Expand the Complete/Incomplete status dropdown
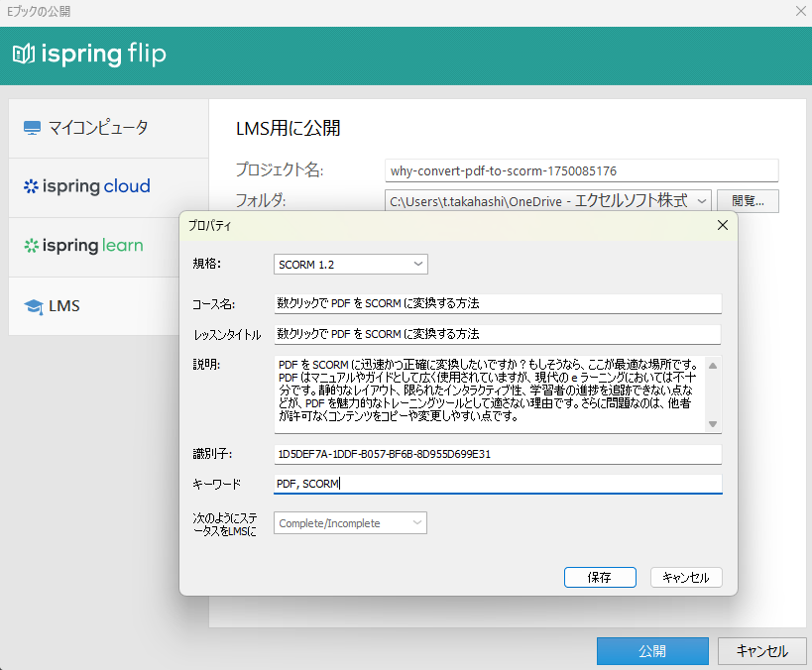812x670 pixels. [x=351, y=523]
